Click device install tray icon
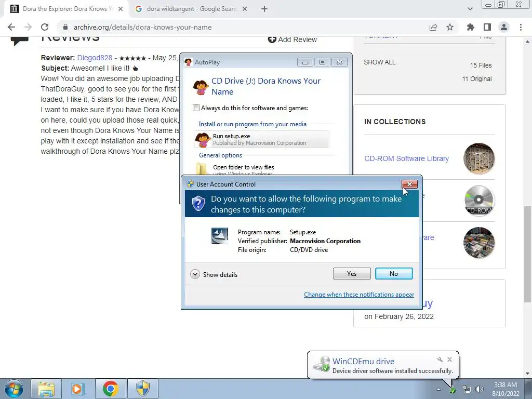 tap(453, 390)
